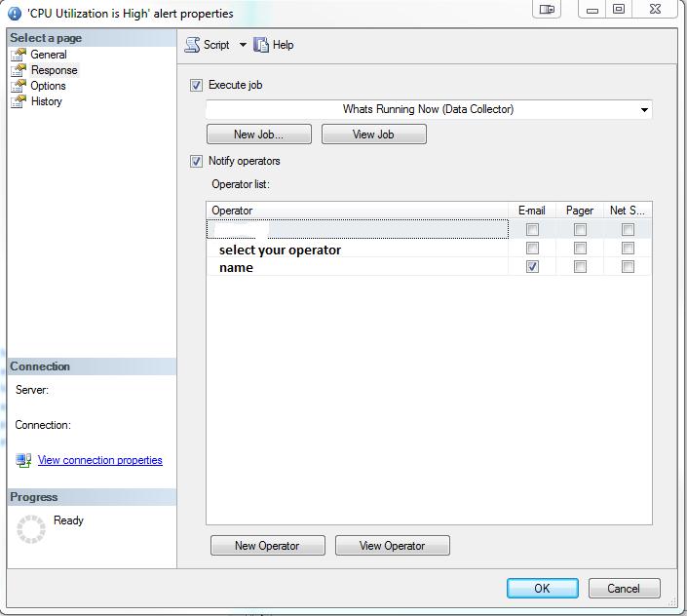
Task: Confirm with the OK button
Action: pos(543,588)
